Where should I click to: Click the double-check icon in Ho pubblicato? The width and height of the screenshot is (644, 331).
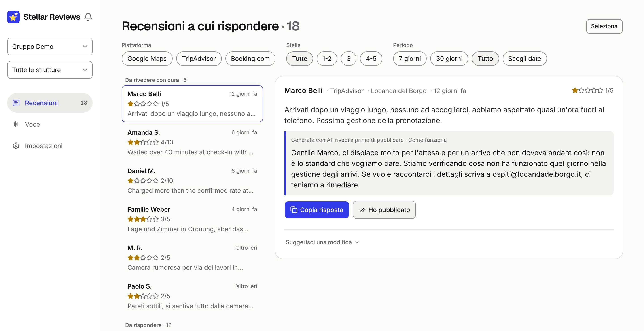tap(362, 210)
